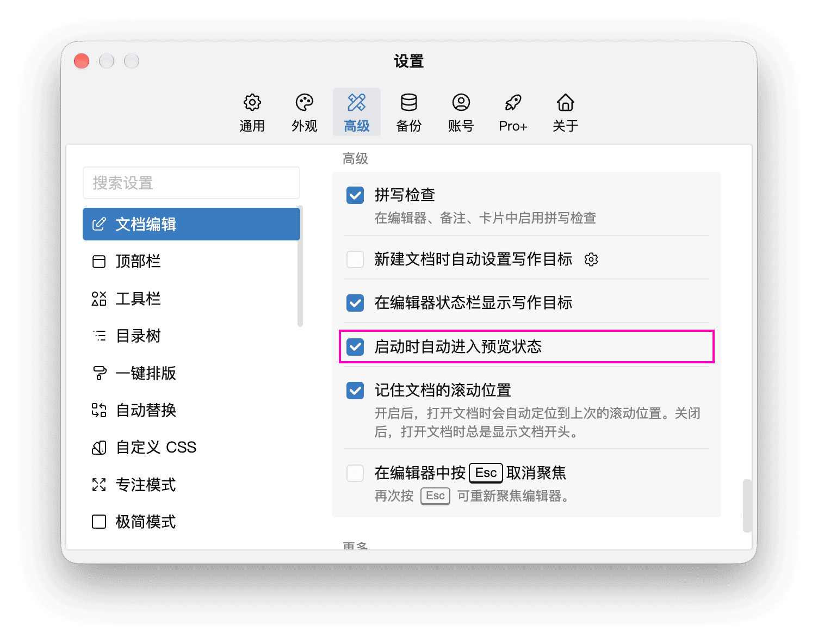The height and width of the screenshot is (644, 818).
Task: Switch to the 账号 tab label
Action: (x=461, y=126)
